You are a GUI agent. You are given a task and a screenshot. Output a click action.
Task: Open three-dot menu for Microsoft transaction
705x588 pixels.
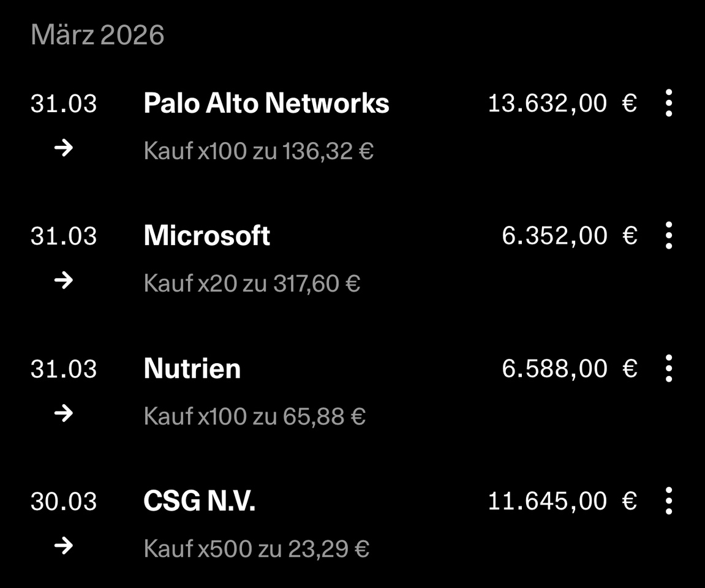668,236
